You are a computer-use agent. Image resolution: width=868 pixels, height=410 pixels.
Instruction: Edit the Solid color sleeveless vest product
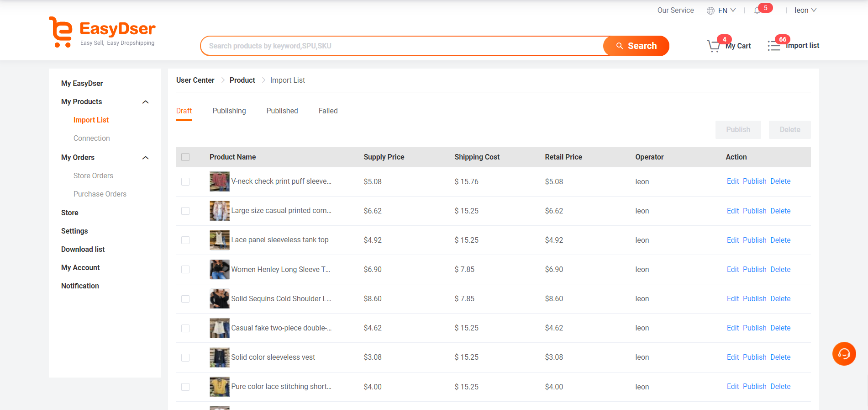733,357
